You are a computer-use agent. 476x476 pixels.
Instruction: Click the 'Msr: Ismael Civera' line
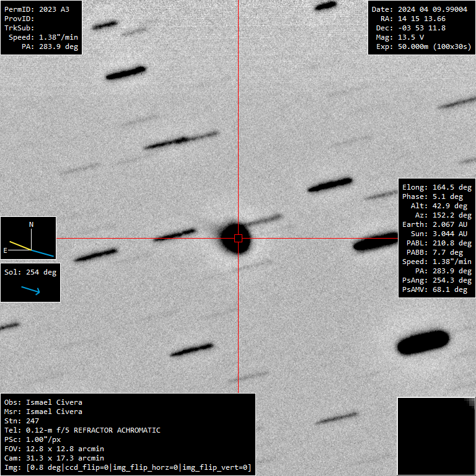(x=43, y=412)
